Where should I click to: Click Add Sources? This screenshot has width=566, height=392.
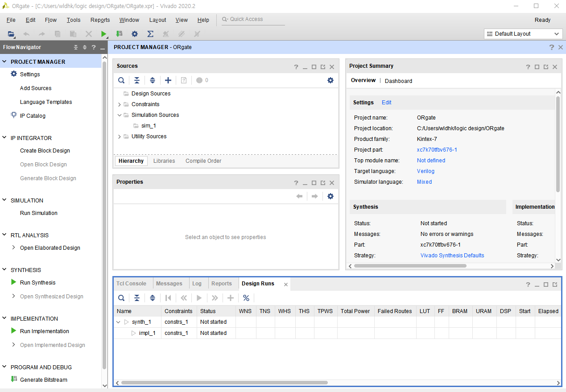36,88
